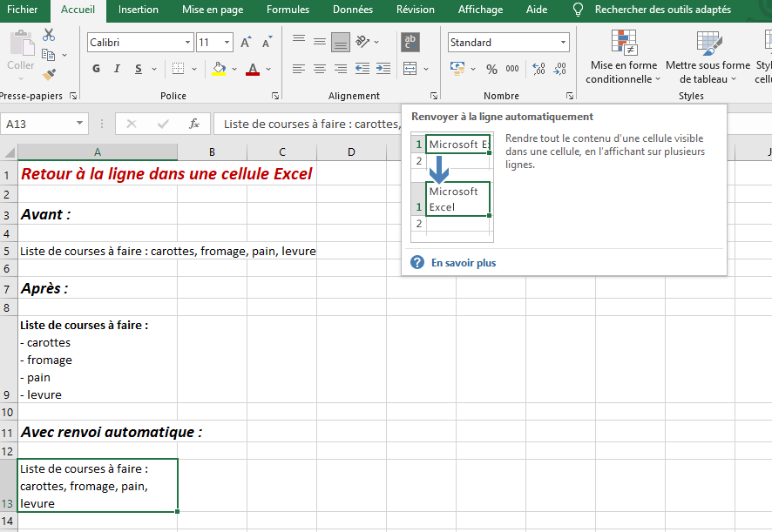Screen dimensions: 772x532
Task: Click the Copy icon
Action: [48, 55]
